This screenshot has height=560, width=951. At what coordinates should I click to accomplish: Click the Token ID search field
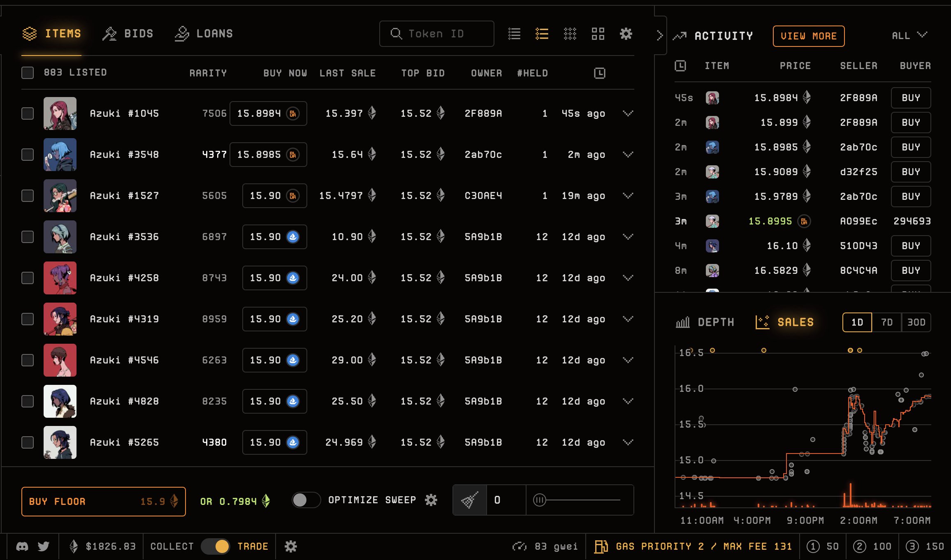[x=437, y=34]
